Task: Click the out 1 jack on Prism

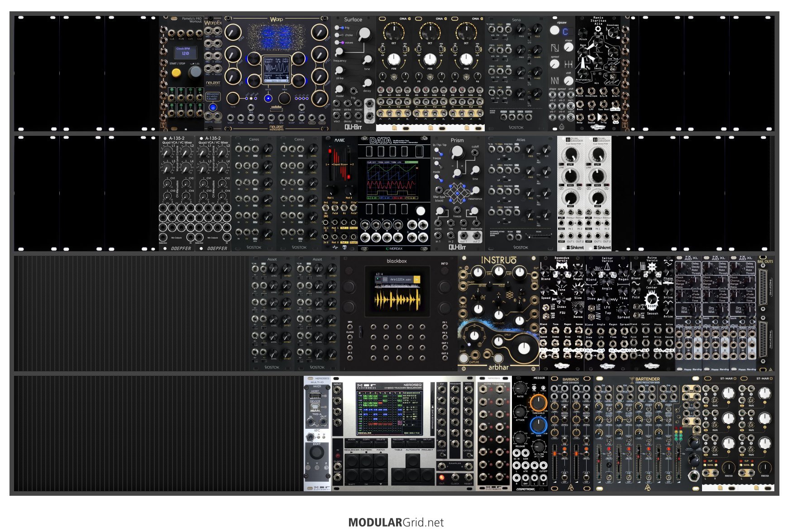Action: 463,236
